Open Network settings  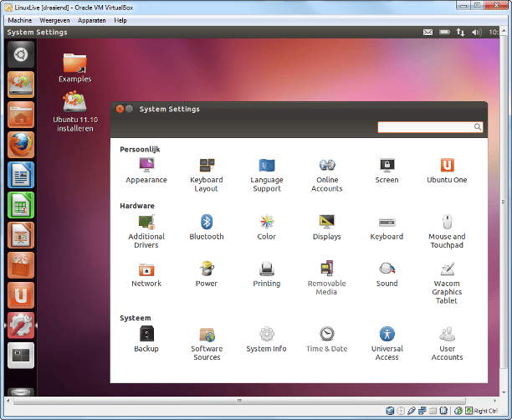[x=146, y=274]
